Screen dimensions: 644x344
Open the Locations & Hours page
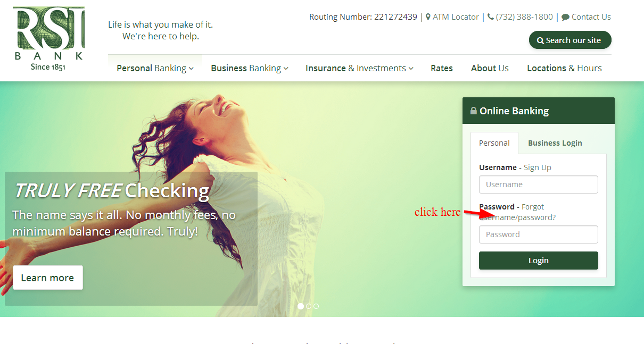(x=564, y=68)
